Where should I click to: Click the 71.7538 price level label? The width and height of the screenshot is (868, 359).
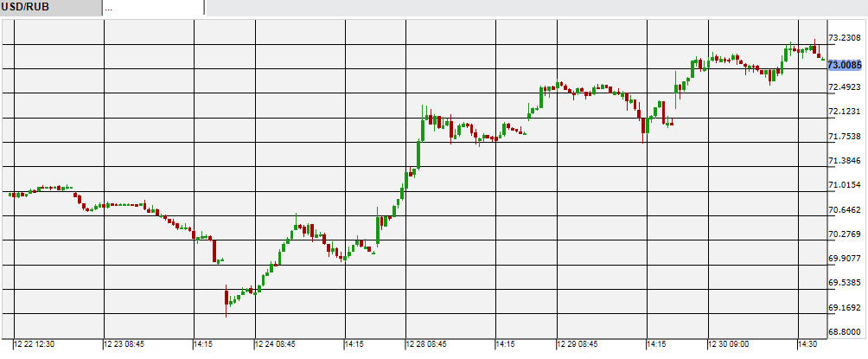pyautogui.click(x=845, y=137)
